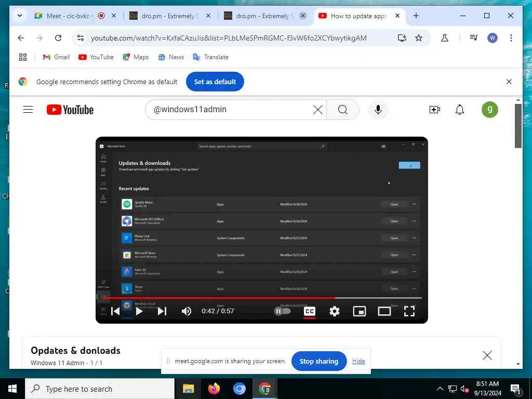Click the page vertical scrollbar
The height and width of the screenshot is (399, 532).
(x=518, y=126)
